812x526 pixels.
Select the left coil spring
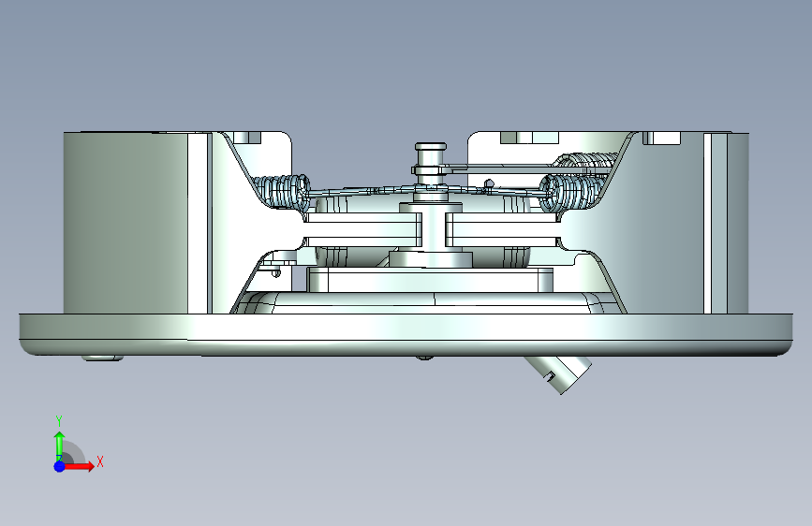tap(282, 192)
